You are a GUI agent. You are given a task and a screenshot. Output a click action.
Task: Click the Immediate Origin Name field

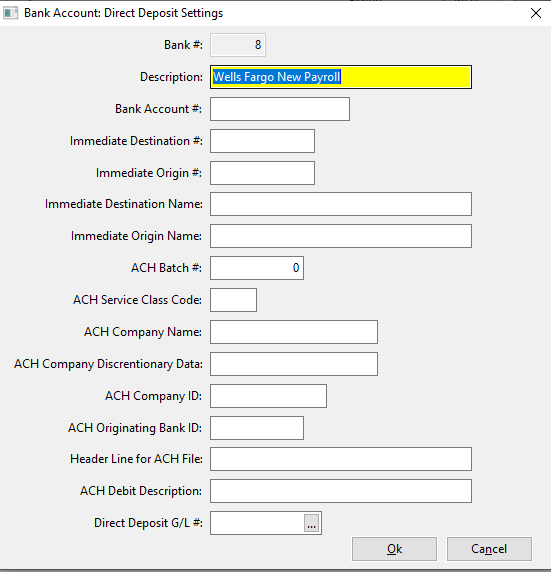[x=341, y=236]
